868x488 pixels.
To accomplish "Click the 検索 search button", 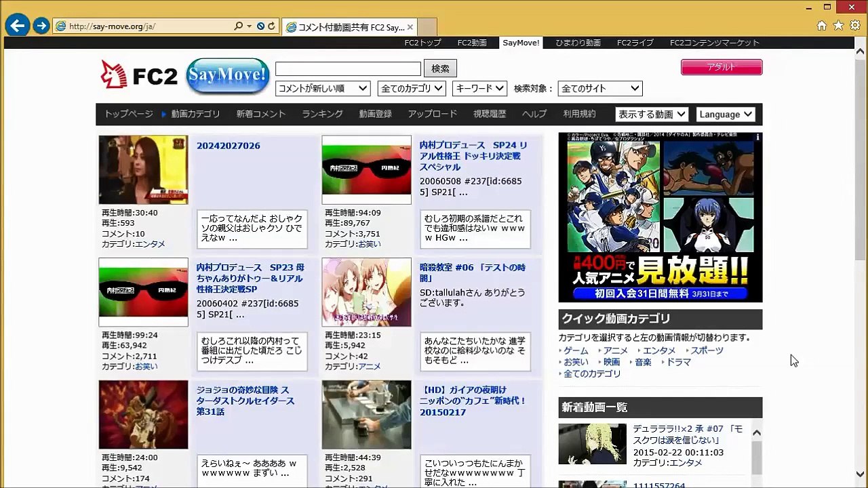I will [440, 68].
